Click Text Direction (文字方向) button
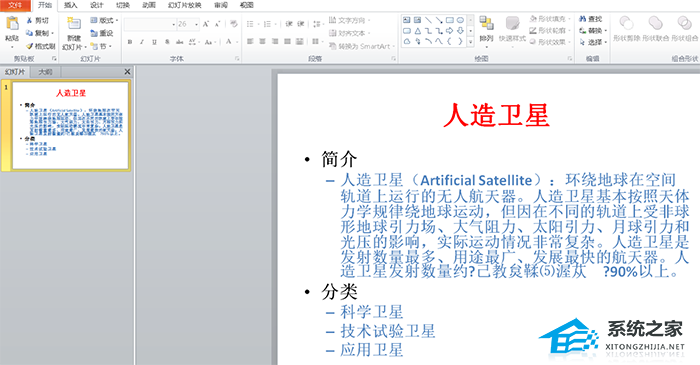 click(350, 21)
